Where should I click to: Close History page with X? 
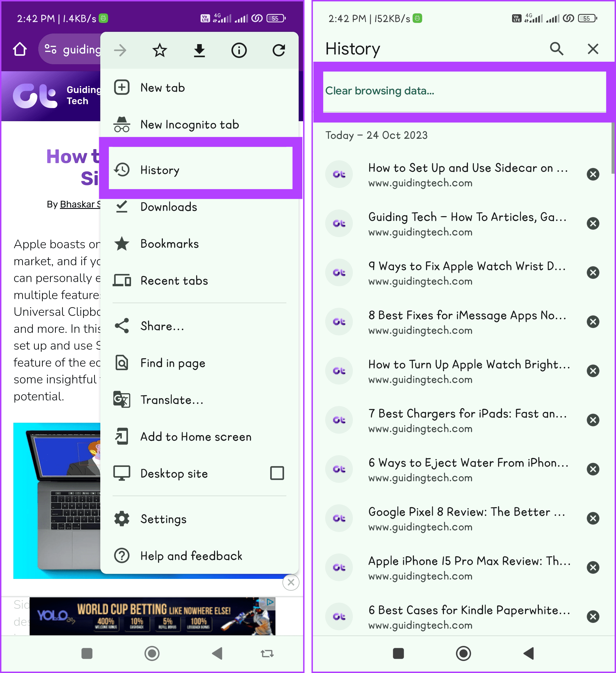[593, 49]
